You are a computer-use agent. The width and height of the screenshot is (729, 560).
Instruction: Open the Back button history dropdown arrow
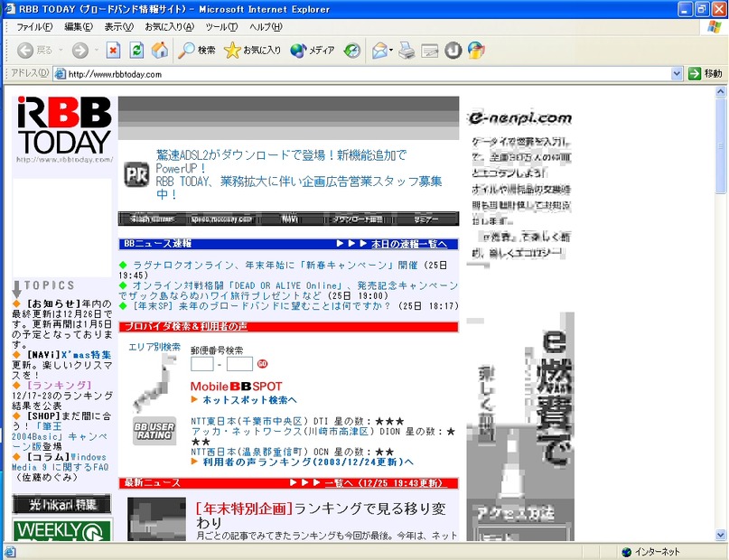click(61, 51)
